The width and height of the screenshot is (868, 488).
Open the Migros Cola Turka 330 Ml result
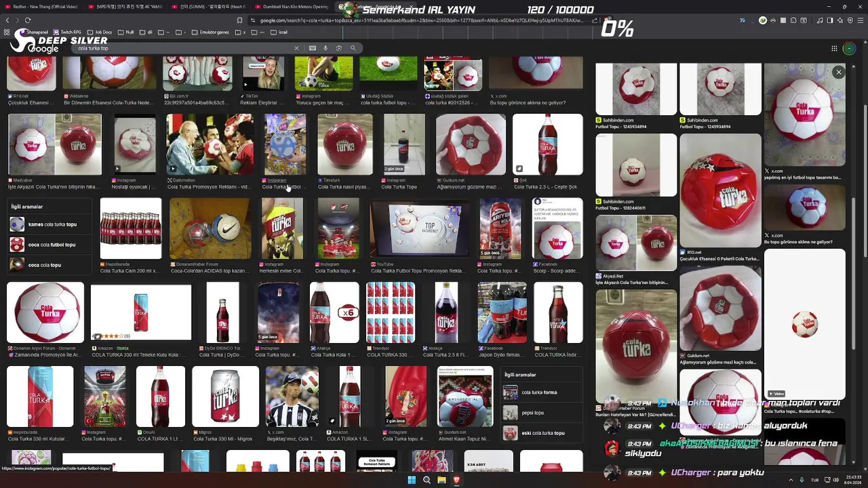225,396
